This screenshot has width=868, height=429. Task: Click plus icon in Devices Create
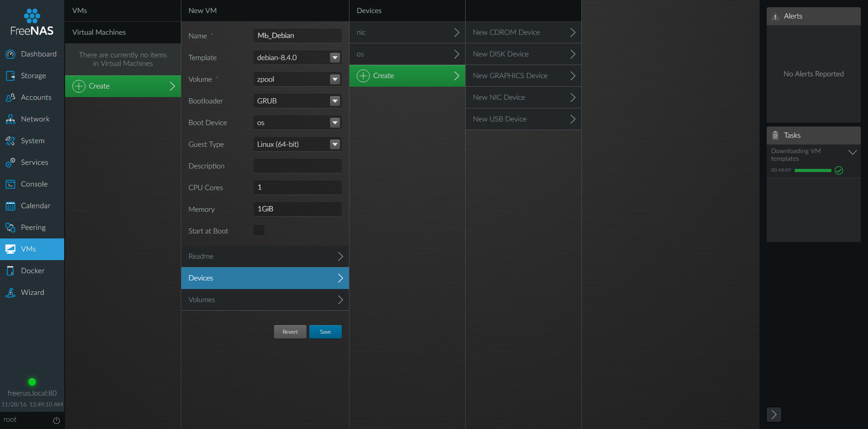pos(363,76)
